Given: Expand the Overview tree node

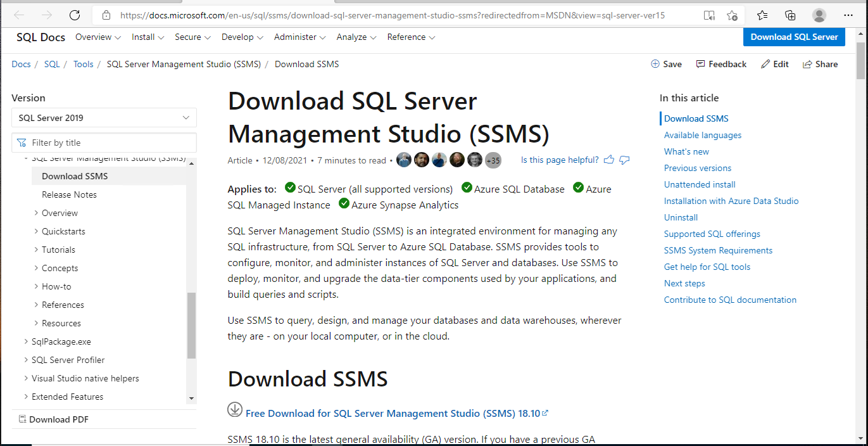Looking at the screenshot, I should 36,213.
